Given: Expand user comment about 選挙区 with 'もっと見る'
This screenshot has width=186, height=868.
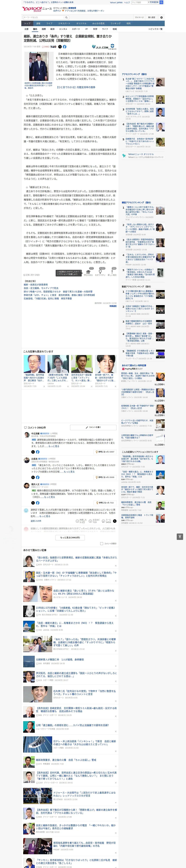Looking at the screenshot, I should click(x=45, y=516).
